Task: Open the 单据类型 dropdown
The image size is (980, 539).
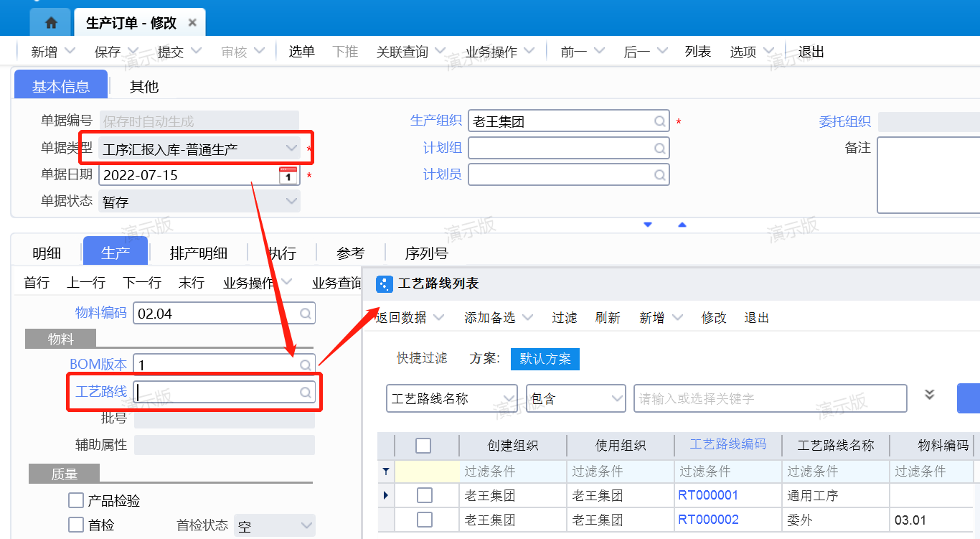Action: (x=291, y=149)
